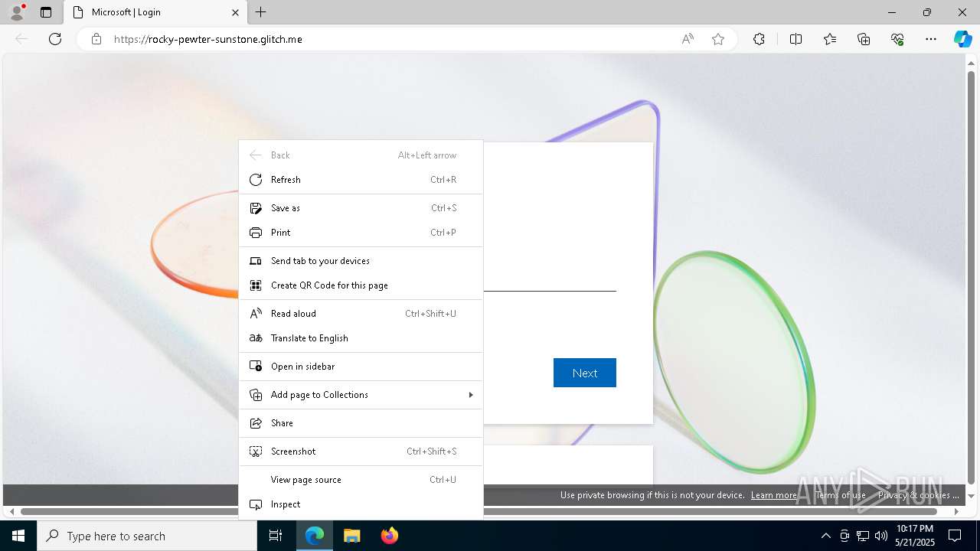Show hidden system tray icons
The image size is (980, 551).
pyautogui.click(x=825, y=536)
